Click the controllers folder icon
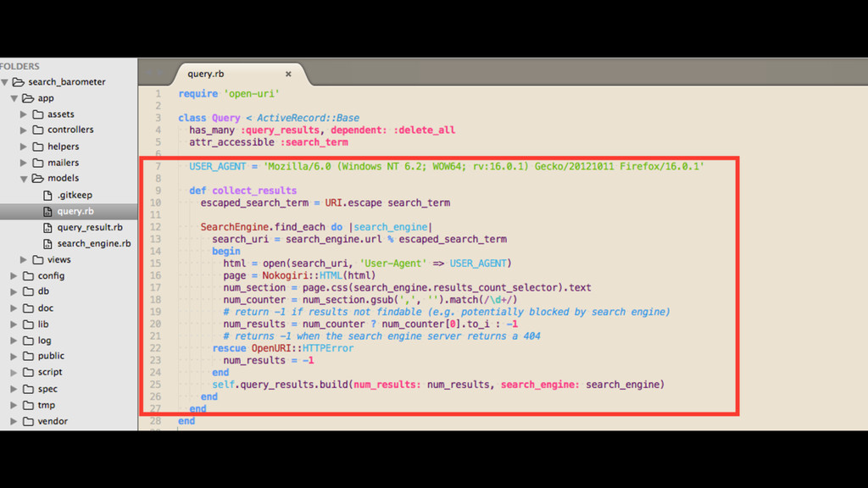 (37, 130)
